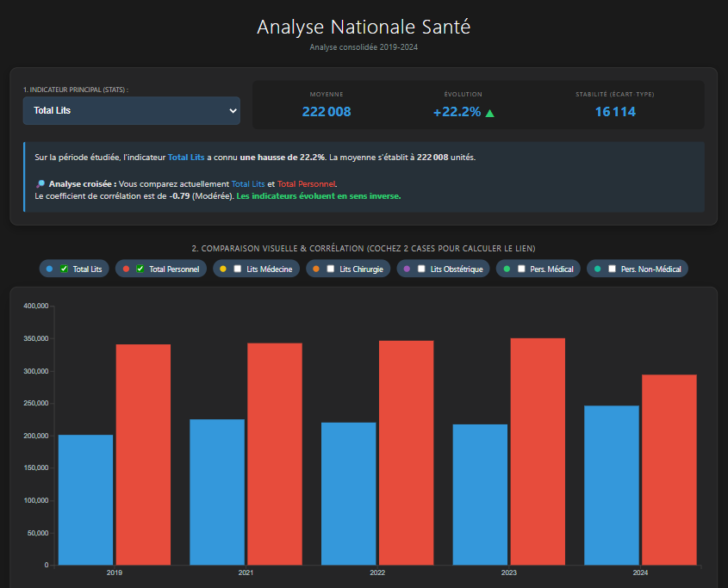Viewport: 728px width, 588px height.
Task: Tick the Lits Chirurgie checkbox
Action: pyautogui.click(x=331, y=269)
